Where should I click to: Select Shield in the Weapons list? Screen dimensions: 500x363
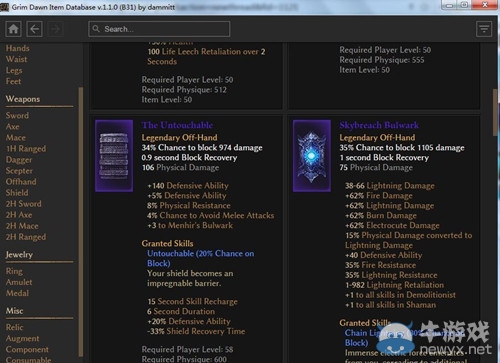point(17,193)
